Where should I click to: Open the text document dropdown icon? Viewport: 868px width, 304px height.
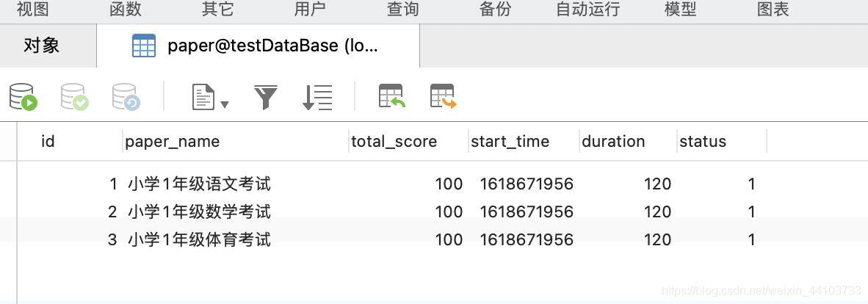pyautogui.click(x=210, y=97)
